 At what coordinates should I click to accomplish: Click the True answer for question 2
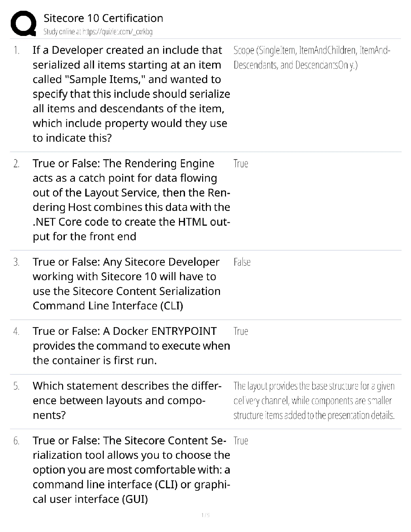241,164
